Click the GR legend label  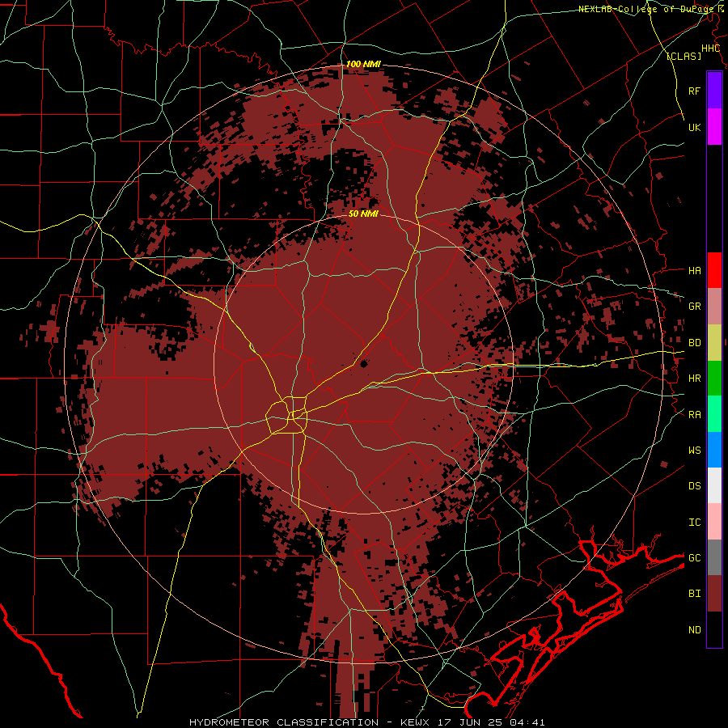coord(694,307)
